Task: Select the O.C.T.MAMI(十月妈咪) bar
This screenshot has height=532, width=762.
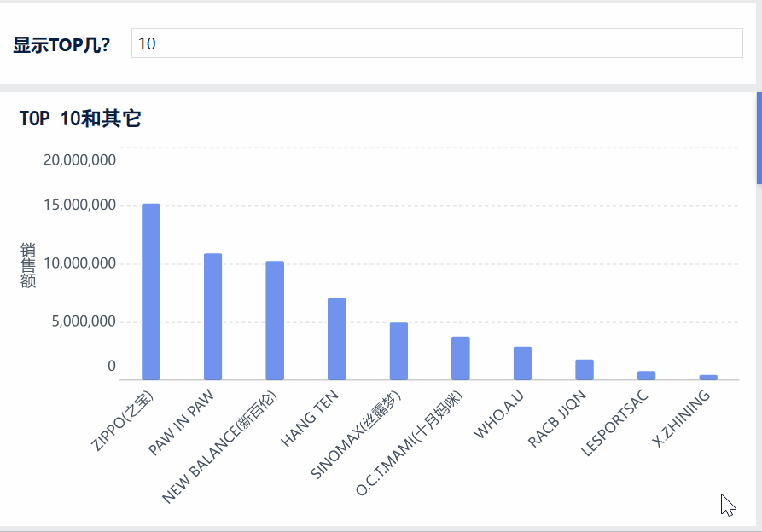Action: coord(461,358)
